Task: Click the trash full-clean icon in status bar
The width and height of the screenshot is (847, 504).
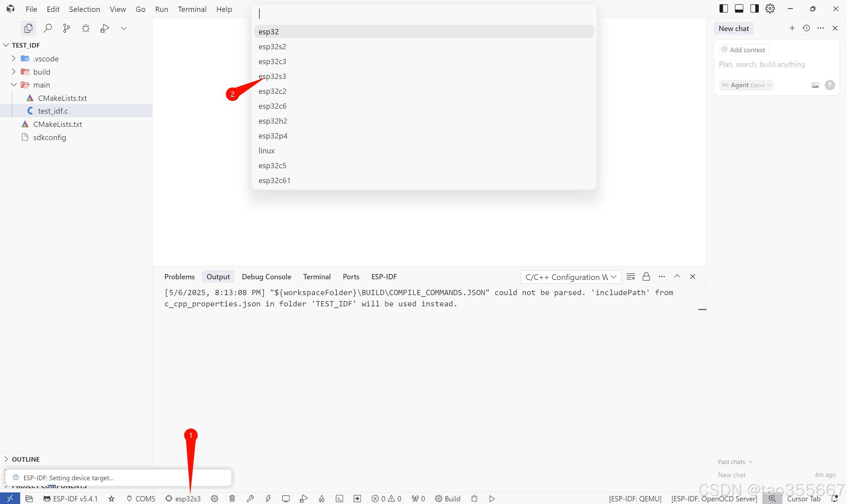Action: [x=232, y=498]
